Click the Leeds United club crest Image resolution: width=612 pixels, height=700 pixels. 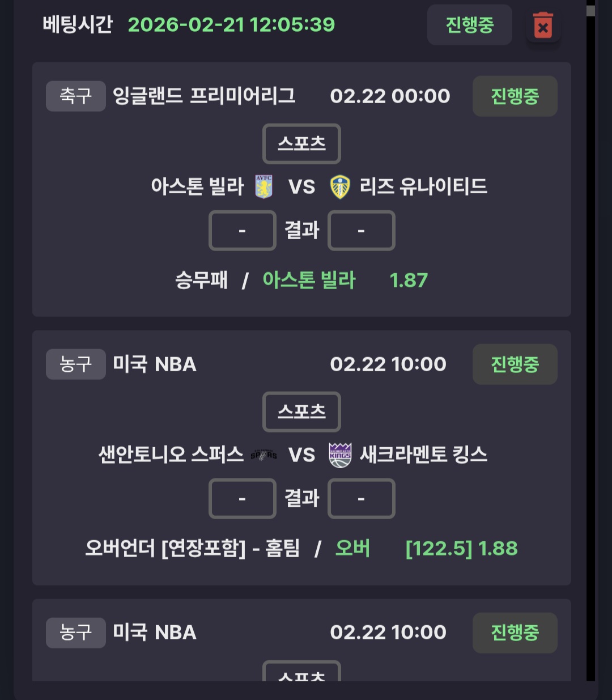340,187
